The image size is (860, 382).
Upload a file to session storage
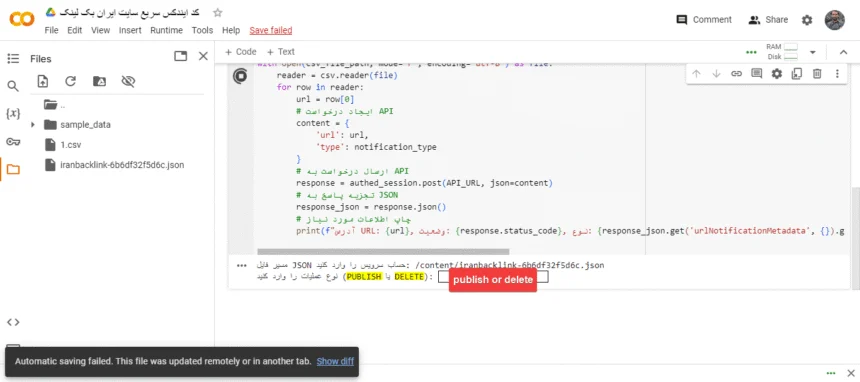pos(43,81)
